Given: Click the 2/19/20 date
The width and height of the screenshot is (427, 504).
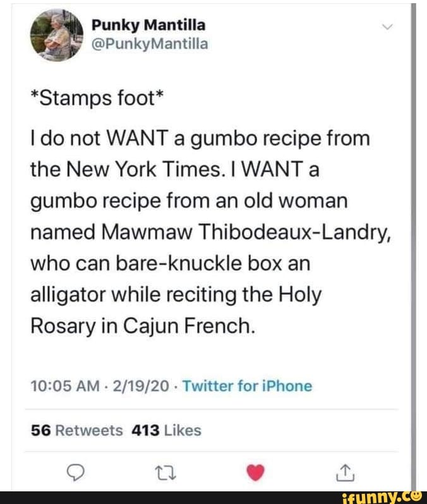Looking at the screenshot, I should coord(138,386).
